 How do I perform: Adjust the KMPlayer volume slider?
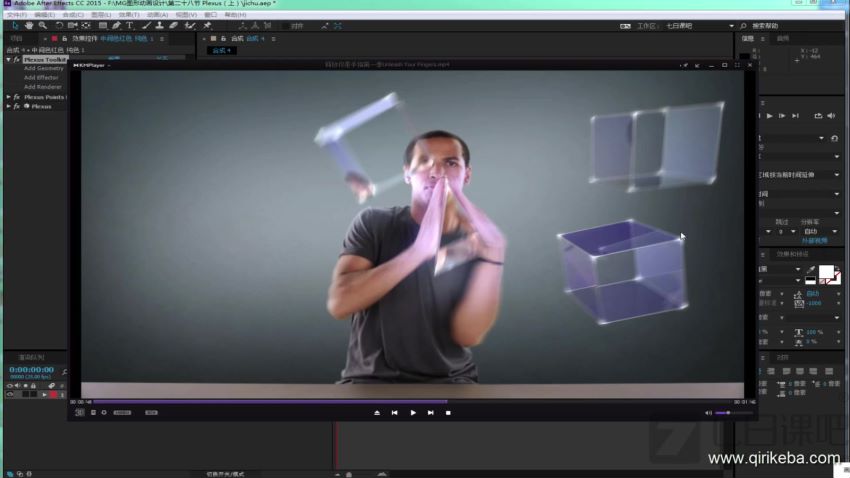click(734, 413)
